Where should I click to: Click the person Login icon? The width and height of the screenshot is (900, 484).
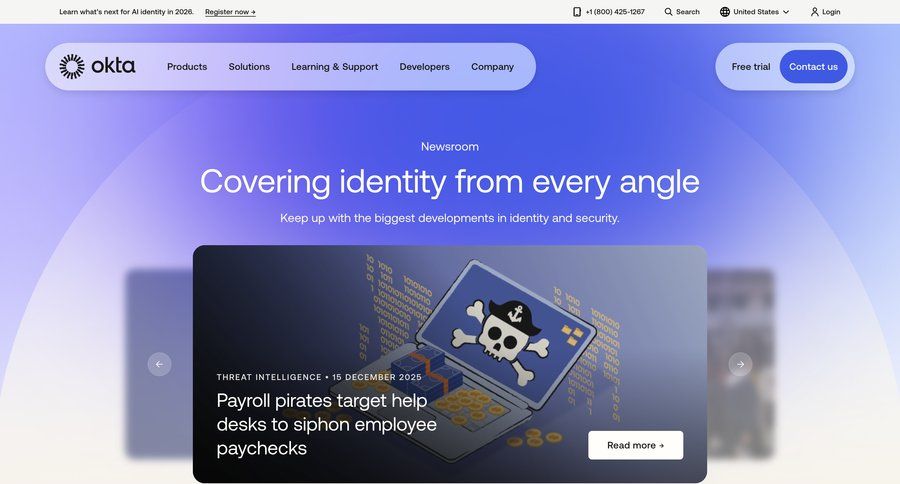pyautogui.click(x=814, y=11)
